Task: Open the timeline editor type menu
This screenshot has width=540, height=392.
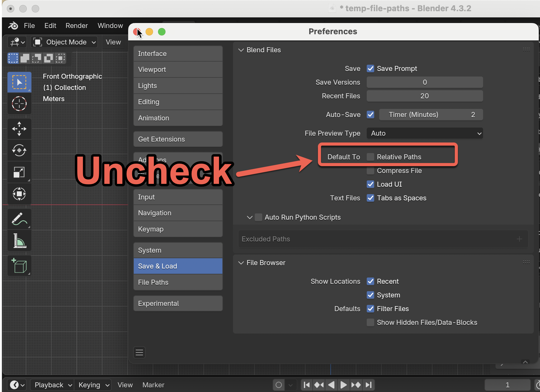Action: point(17,385)
